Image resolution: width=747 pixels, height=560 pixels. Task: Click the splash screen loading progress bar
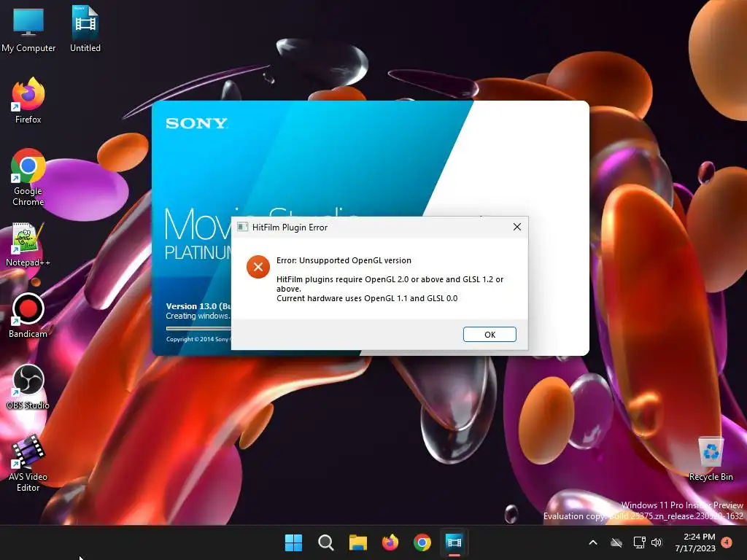198,328
